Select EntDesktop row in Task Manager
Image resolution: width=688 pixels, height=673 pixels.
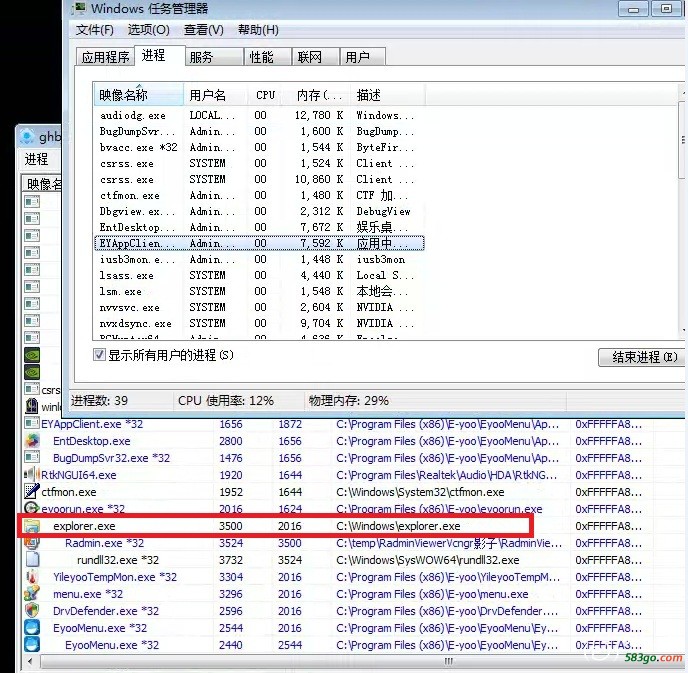(259, 227)
